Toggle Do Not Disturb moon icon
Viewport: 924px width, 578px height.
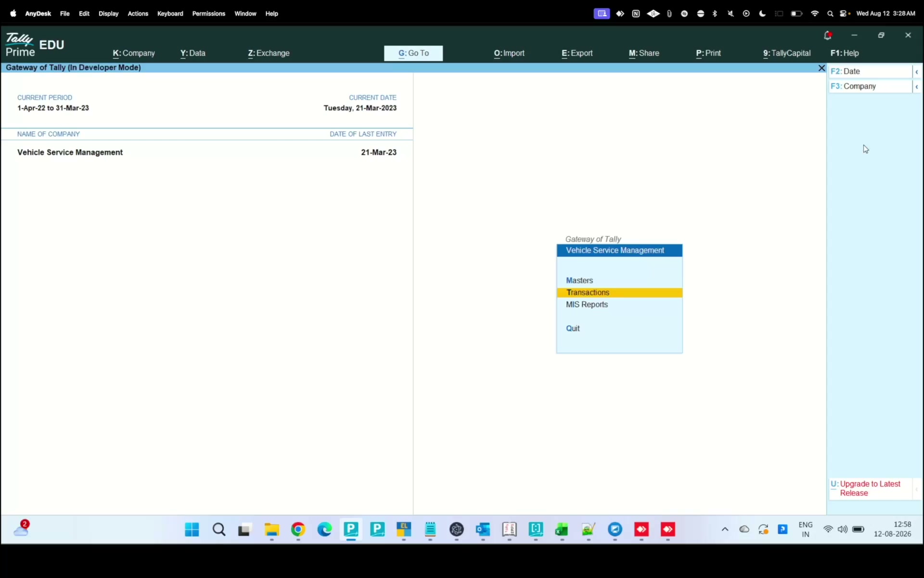point(762,13)
